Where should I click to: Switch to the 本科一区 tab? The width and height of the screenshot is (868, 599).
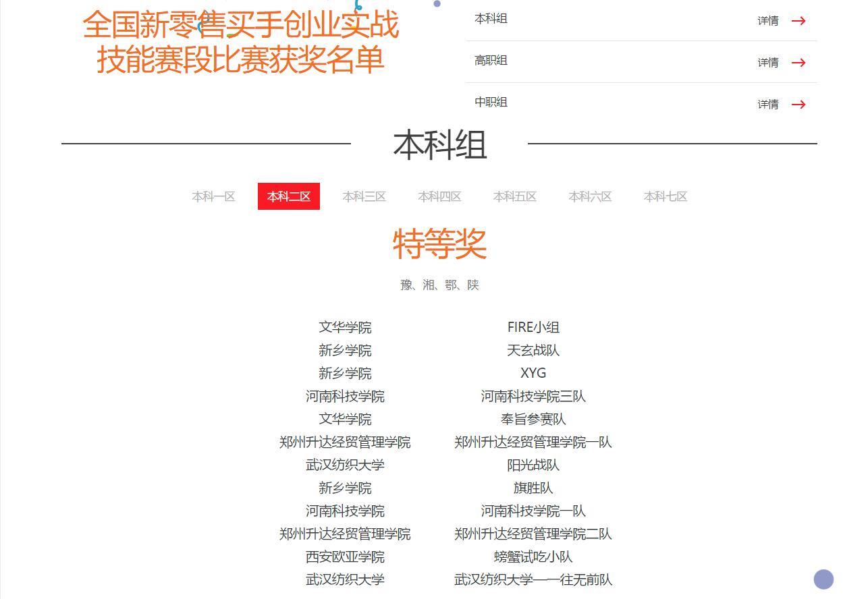click(x=213, y=196)
